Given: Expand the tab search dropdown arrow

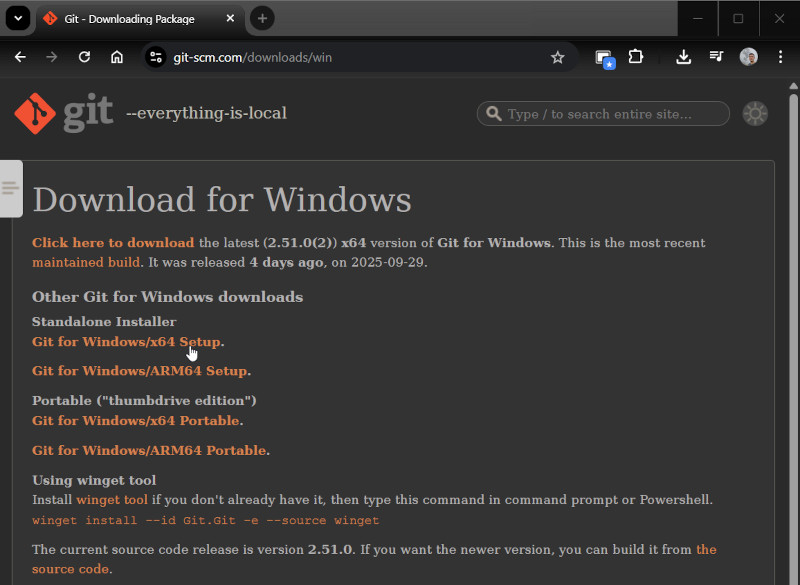Looking at the screenshot, I should 17,18.
